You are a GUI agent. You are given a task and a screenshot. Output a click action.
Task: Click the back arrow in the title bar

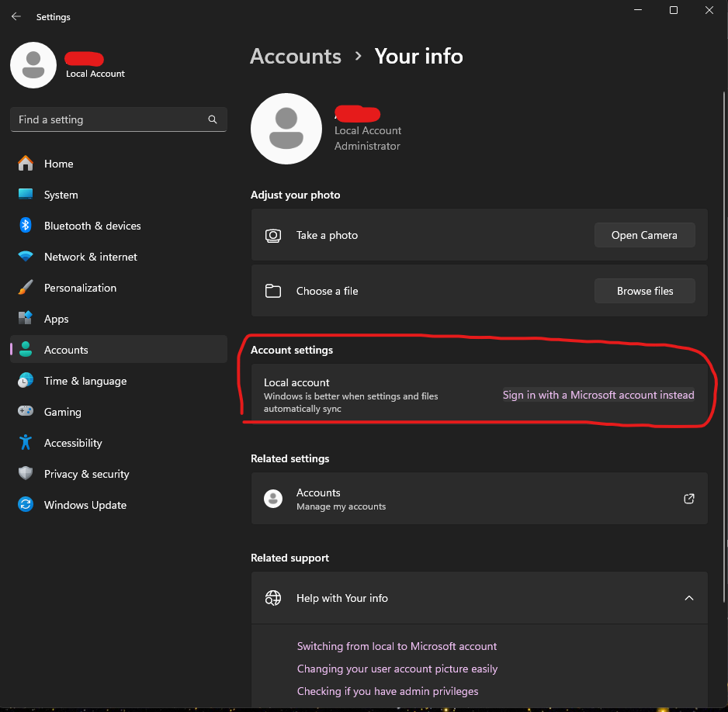(16, 17)
